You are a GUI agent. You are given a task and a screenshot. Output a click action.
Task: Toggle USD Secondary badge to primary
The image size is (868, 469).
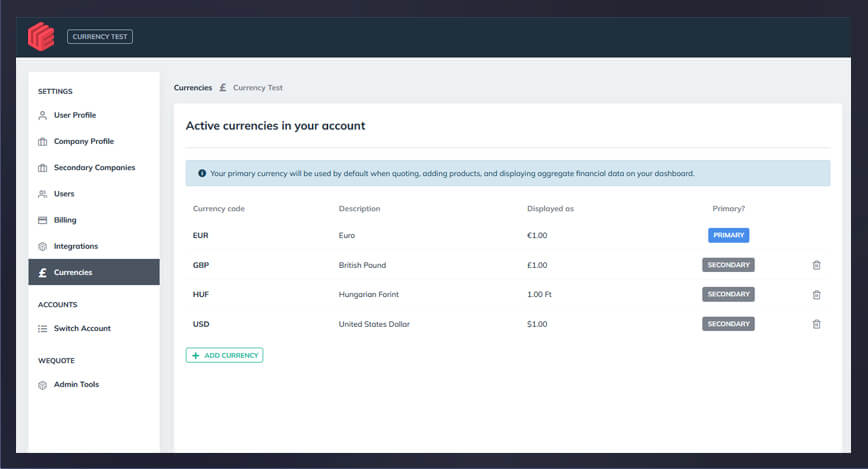click(x=728, y=324)
